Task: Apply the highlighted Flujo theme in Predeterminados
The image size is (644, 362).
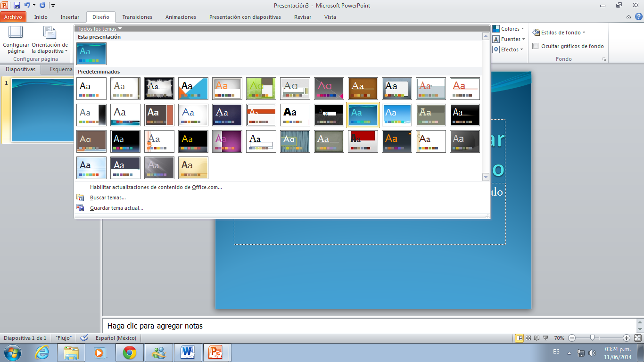Action: 363,115
